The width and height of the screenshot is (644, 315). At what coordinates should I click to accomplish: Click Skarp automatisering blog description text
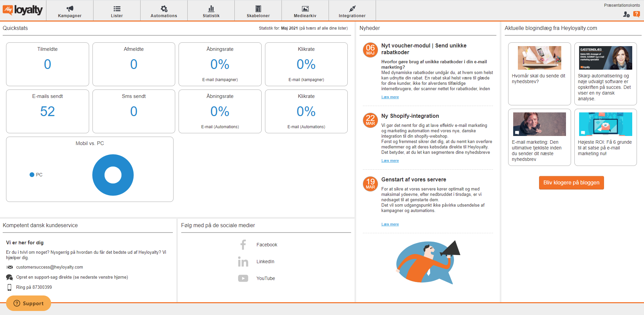tap(605, 87)
